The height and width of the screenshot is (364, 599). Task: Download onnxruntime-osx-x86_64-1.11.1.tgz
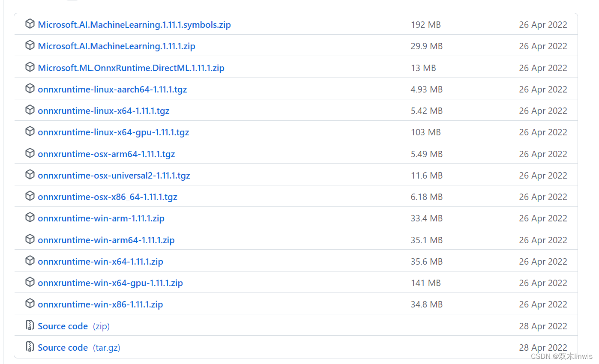[108, 197]
